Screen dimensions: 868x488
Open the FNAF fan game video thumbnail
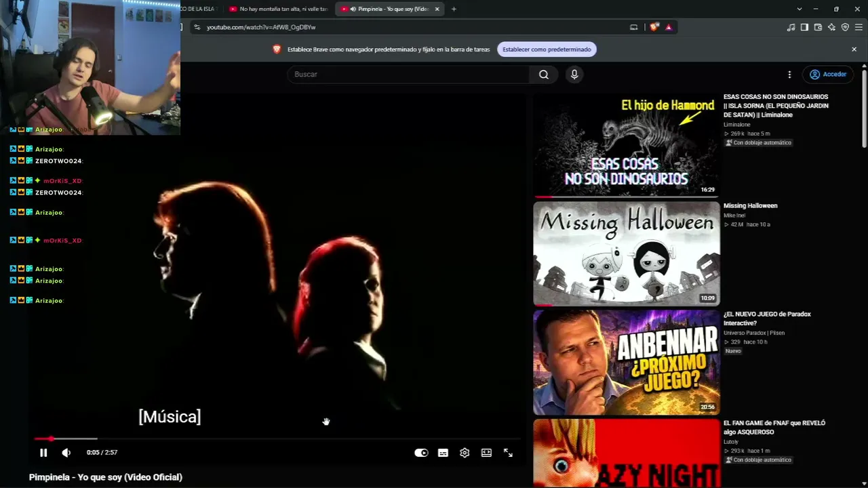[626, 453]
